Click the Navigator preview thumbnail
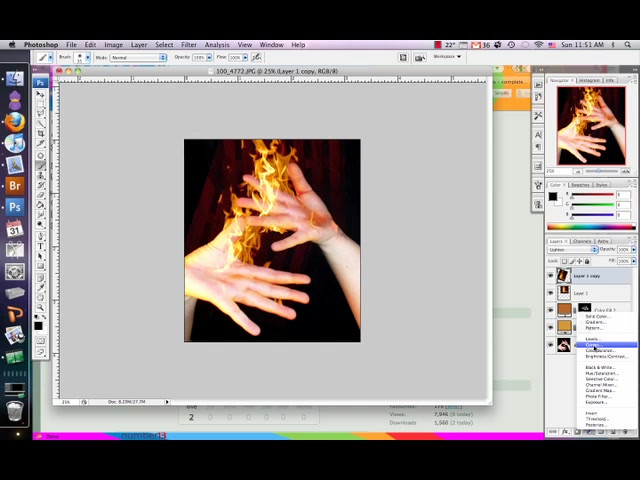The image size is (640, 480). [x=590, y=124]
